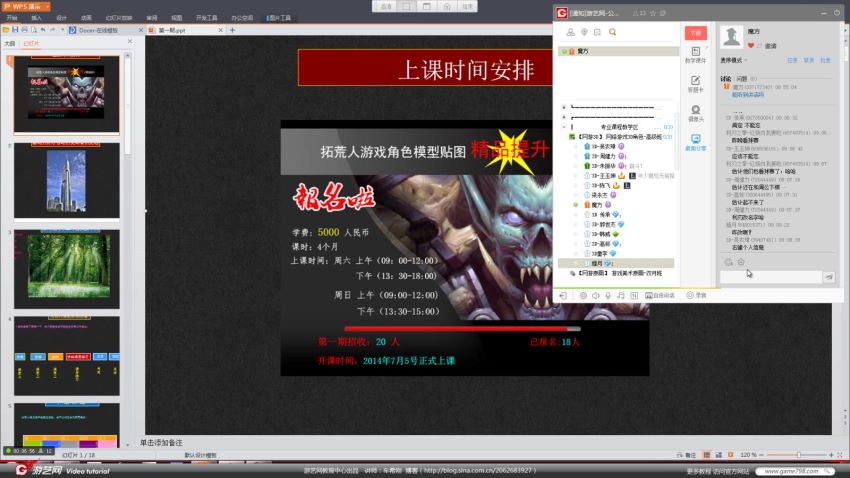Click the 上课时间安排 slide title
Screen dimensions: 850x478
tap(467, 70)
